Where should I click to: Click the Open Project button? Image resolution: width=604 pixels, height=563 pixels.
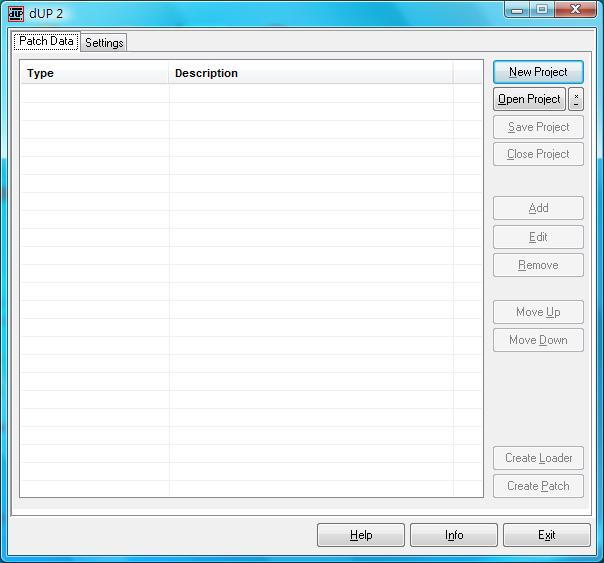pos(529,99)
